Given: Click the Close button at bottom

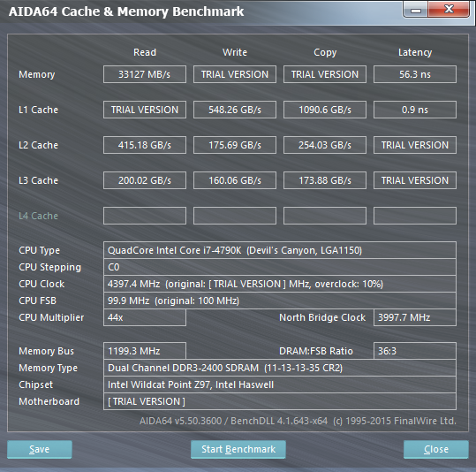Looking at the screenshot, I should pos(436,449).
